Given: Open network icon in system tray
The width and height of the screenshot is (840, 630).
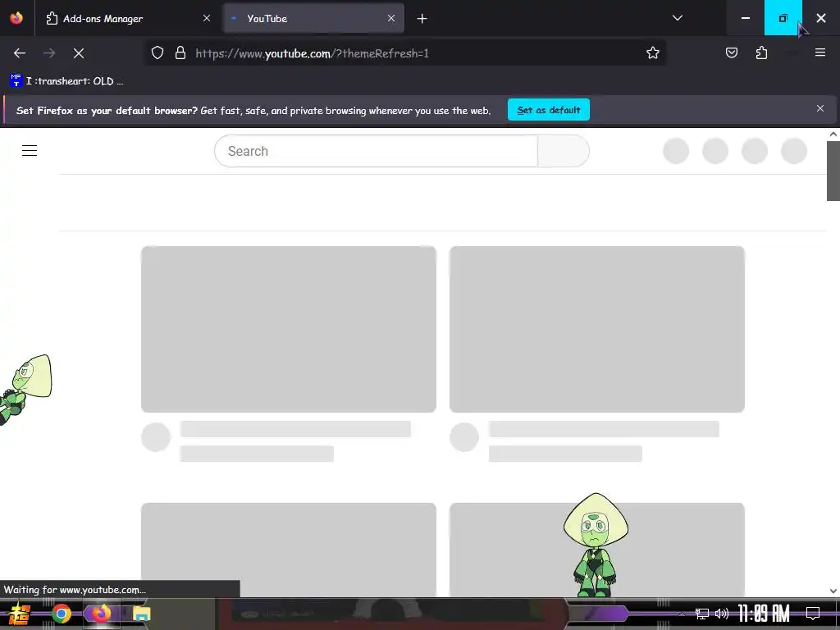Looking at the screenshot, I should click(702, 614).
